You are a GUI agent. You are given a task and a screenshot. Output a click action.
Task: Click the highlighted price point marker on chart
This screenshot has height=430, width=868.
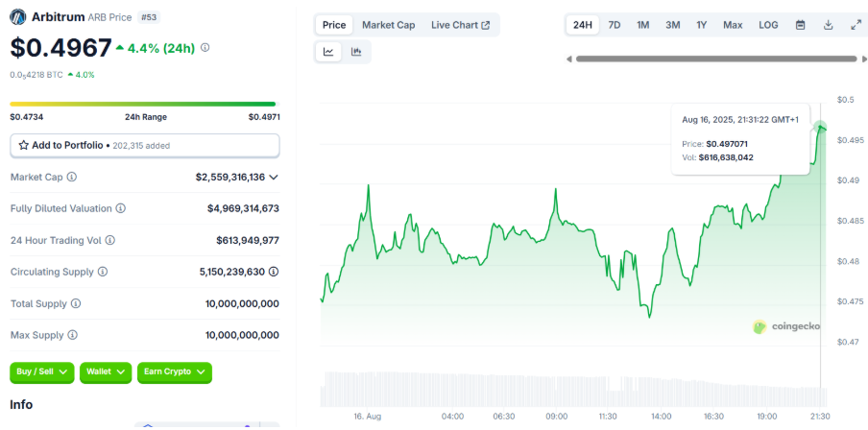tap(820, 128)
